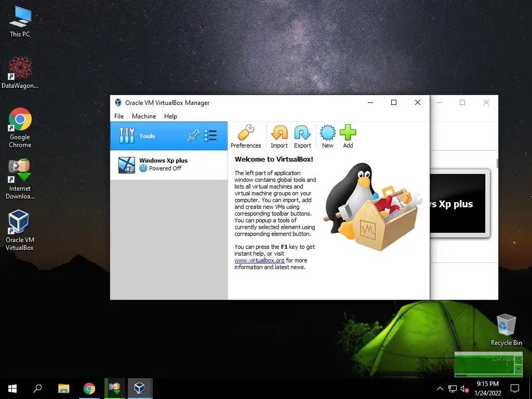
Task: Select Google Chrome desktop shortcut
Action: 20,128
